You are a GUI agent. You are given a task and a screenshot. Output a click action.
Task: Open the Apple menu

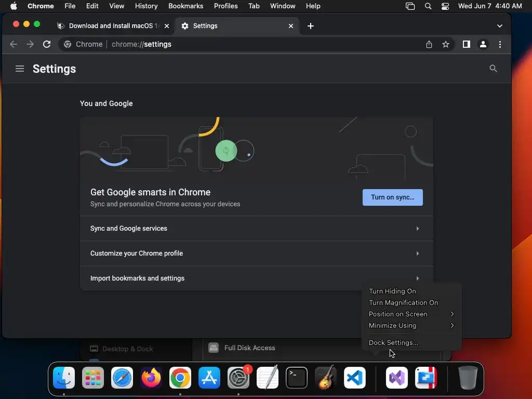click(x=14, y=6)
